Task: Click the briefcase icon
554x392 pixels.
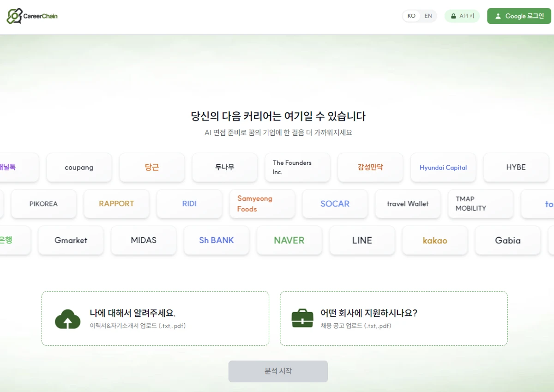Action: (x=302, y=318)
